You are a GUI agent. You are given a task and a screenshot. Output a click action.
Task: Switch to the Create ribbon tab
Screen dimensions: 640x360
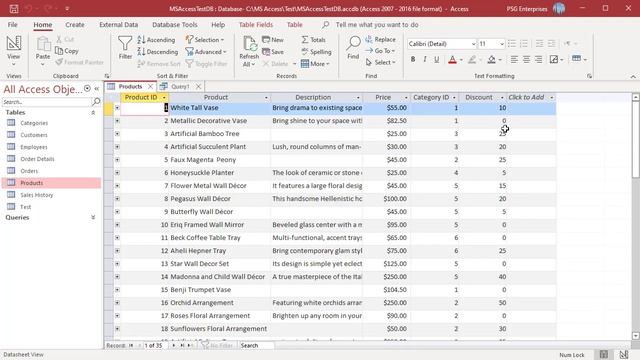[75, 24]
